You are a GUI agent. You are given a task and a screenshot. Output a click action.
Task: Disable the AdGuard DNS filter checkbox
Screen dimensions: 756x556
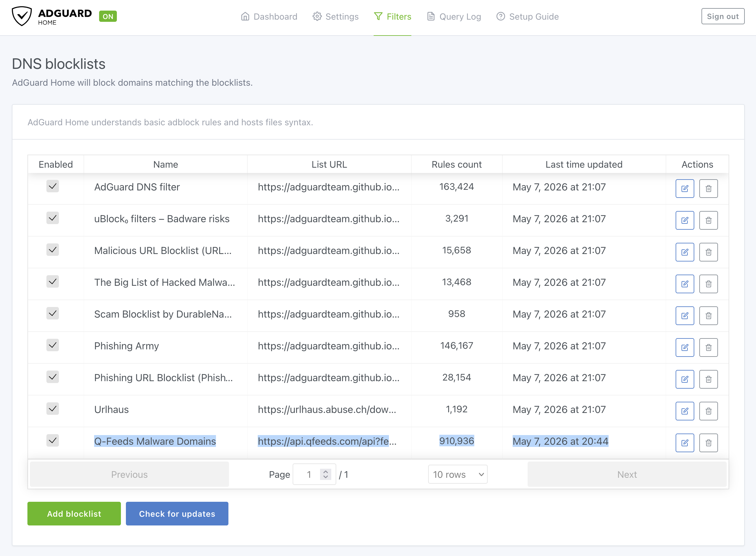pos(52,186)
